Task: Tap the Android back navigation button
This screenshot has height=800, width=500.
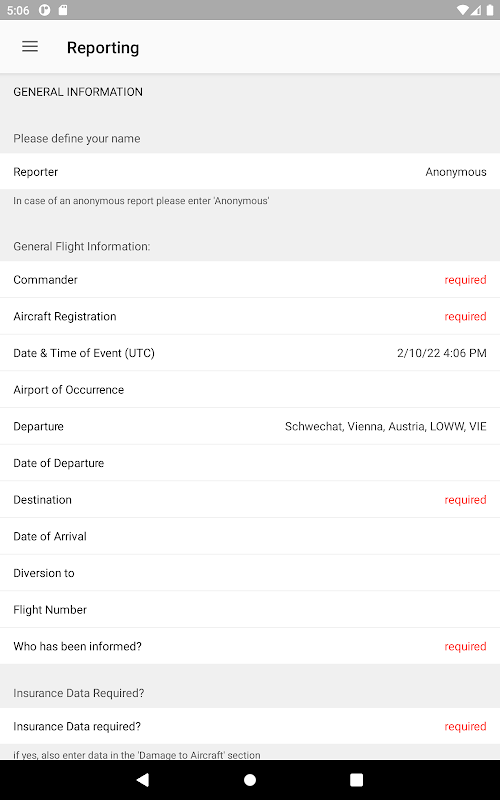Action: [143, 779]
